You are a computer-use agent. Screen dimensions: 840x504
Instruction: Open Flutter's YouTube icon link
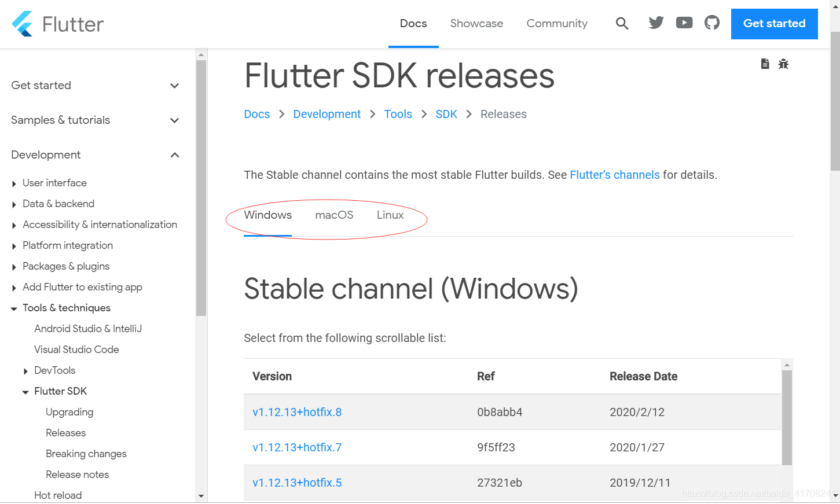pos(684,23)
